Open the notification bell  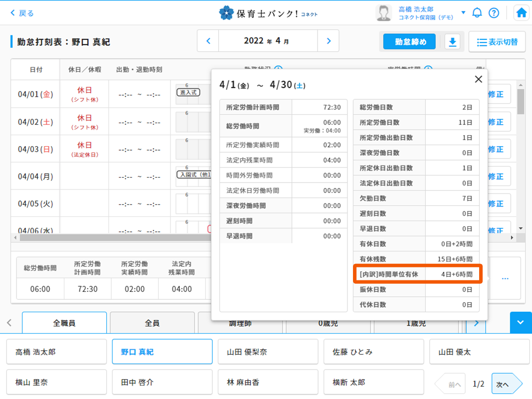(477, 13)
